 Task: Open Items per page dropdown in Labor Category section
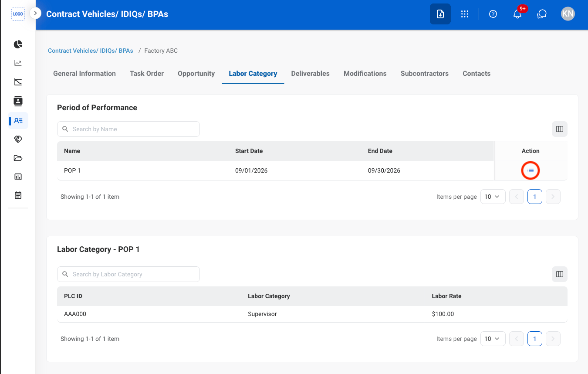pos(493,339)
